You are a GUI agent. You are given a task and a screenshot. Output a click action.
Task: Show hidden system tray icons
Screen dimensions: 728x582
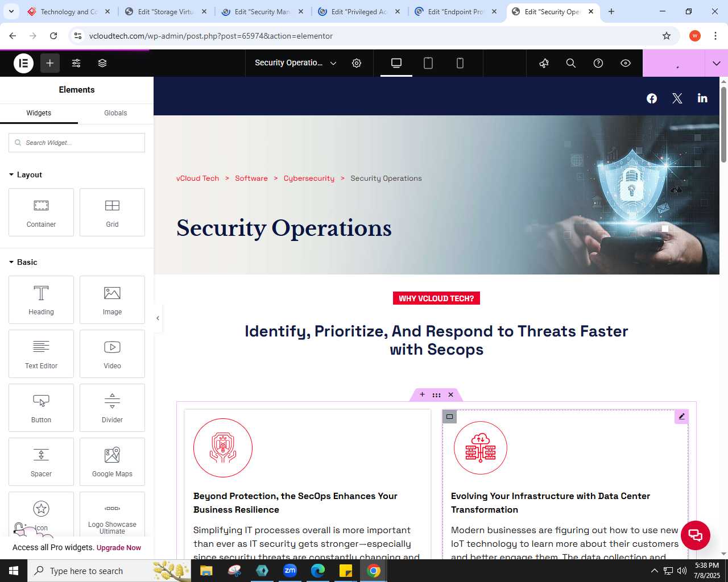tap(654, 571)
